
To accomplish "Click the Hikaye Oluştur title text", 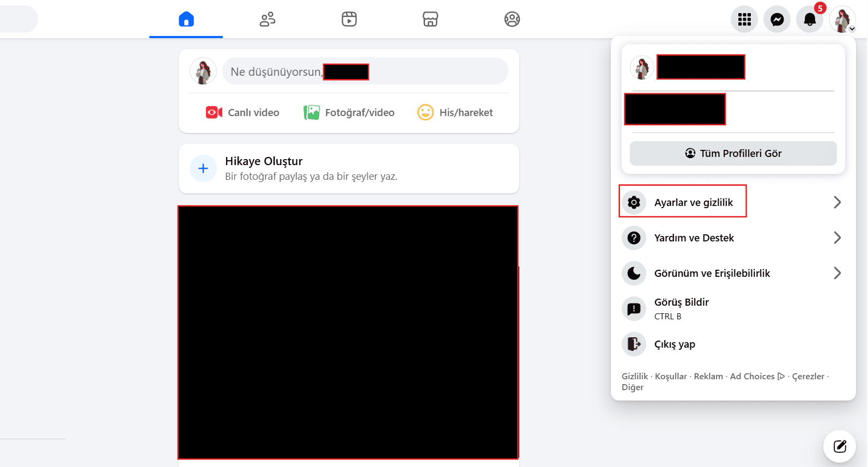I will tap(264, 161).
